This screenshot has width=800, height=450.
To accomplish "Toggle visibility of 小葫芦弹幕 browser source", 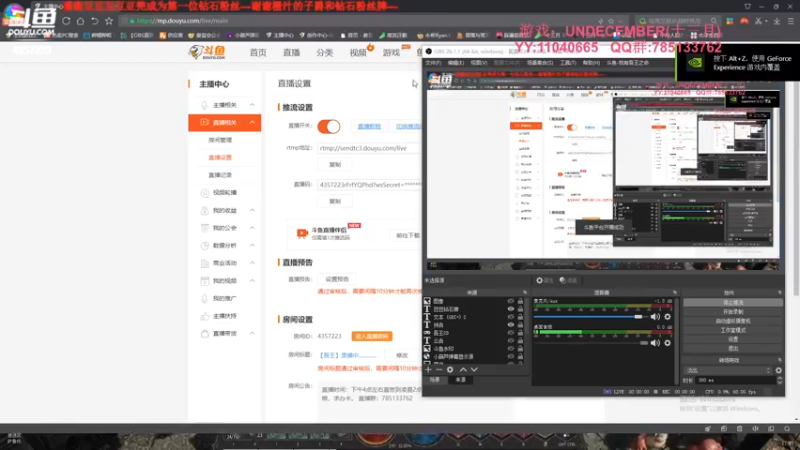I will [x=511, y=357].
